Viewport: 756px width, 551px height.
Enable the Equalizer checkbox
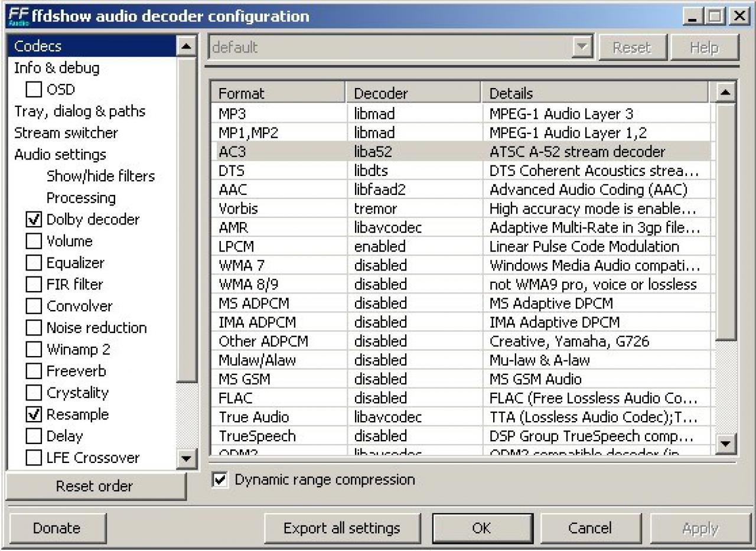point(34,263)
